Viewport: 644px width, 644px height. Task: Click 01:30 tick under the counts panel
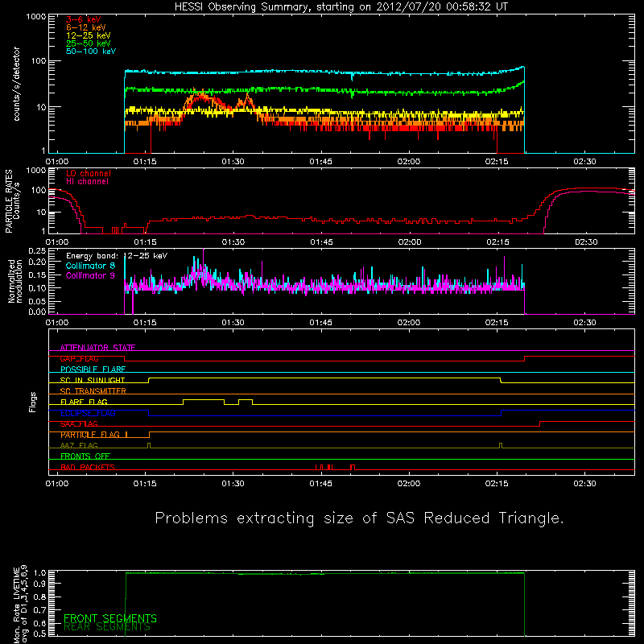233,162
